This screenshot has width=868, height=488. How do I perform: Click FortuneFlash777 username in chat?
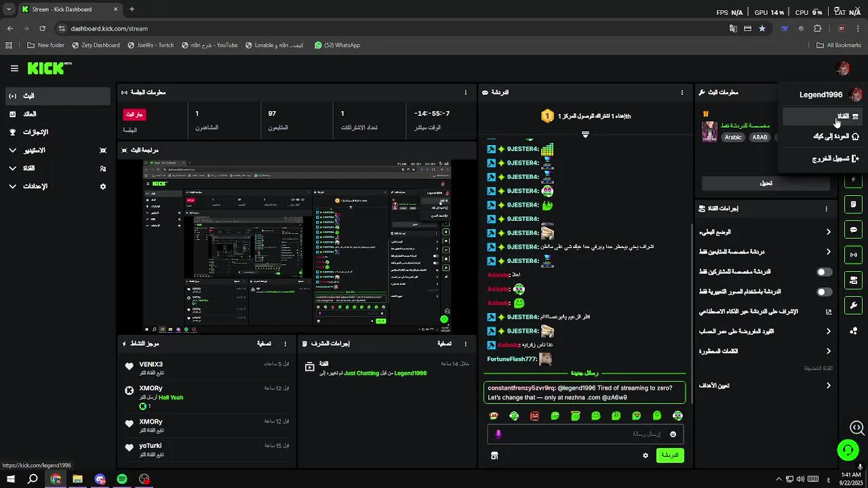(512, 359)
